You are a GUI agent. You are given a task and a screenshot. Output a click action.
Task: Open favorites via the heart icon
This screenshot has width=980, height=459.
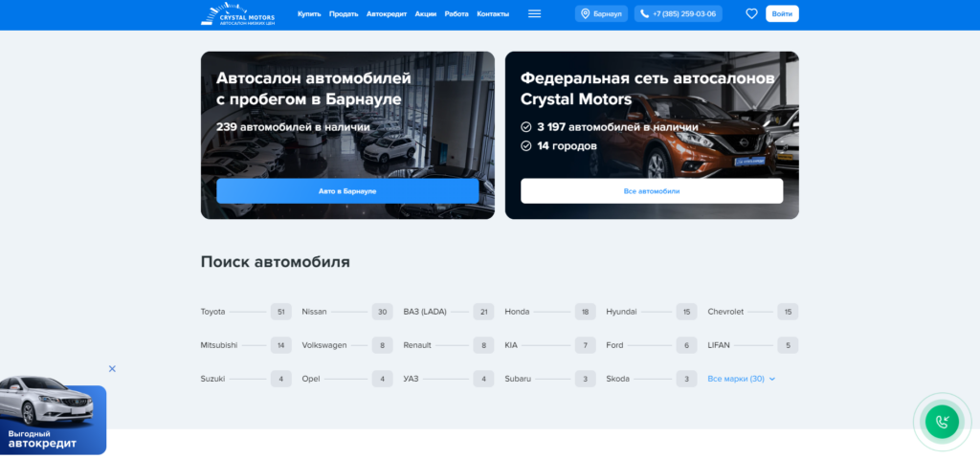[x=751, y=13]
